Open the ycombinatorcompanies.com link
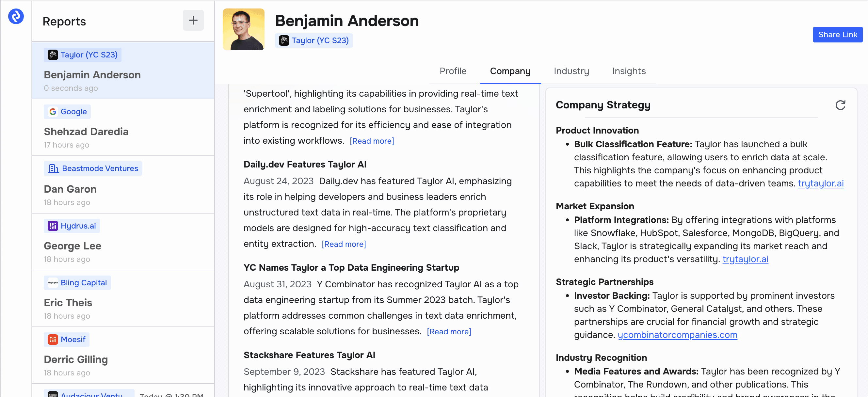868x397 pixels. click(x=677, y=335)
